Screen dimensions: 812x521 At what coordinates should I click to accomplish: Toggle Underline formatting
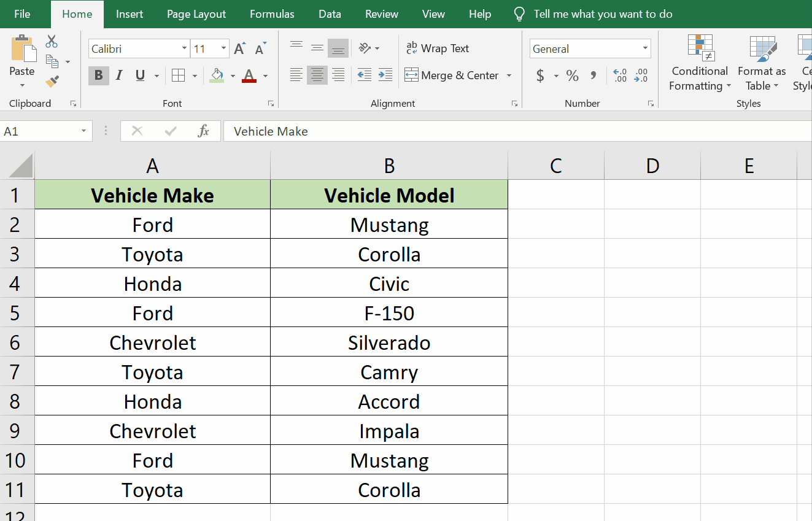pyautogui.click(x=140, y=75)
